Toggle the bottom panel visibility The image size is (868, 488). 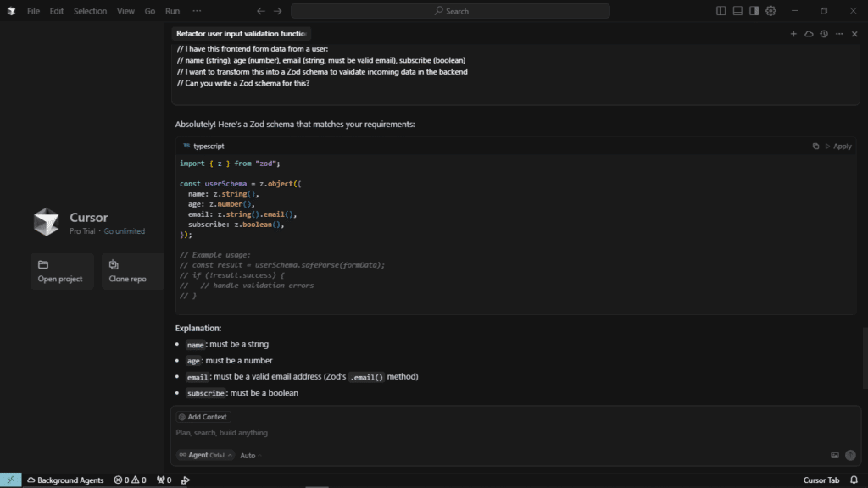(x=737, y=11)
